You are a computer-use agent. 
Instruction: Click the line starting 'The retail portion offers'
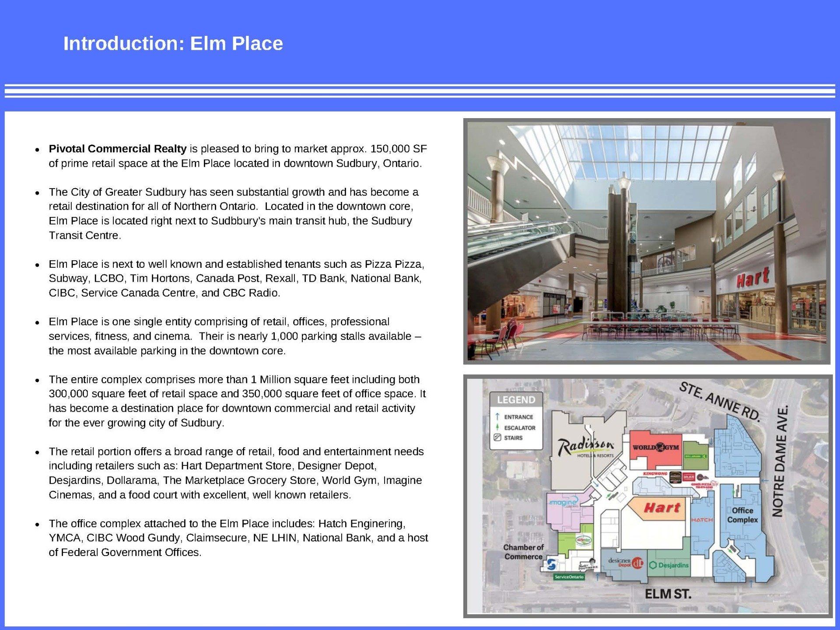click(236, 451)
